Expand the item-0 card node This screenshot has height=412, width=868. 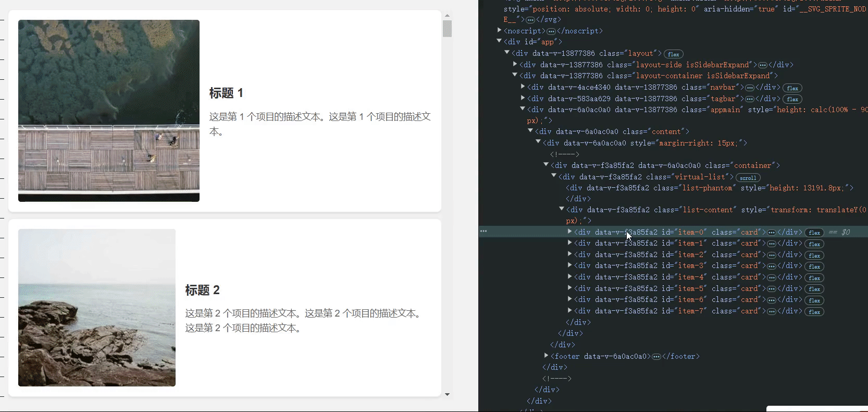tap(569, 232)
